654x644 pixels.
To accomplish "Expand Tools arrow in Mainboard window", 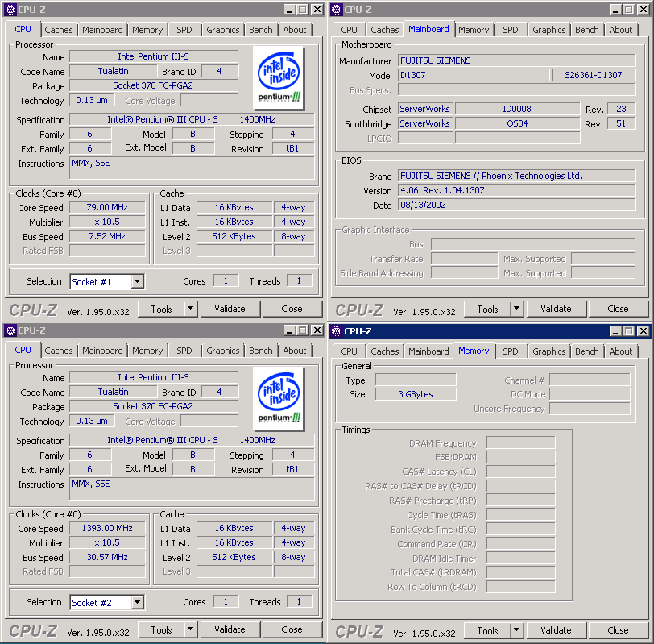I will pos(517,309).
